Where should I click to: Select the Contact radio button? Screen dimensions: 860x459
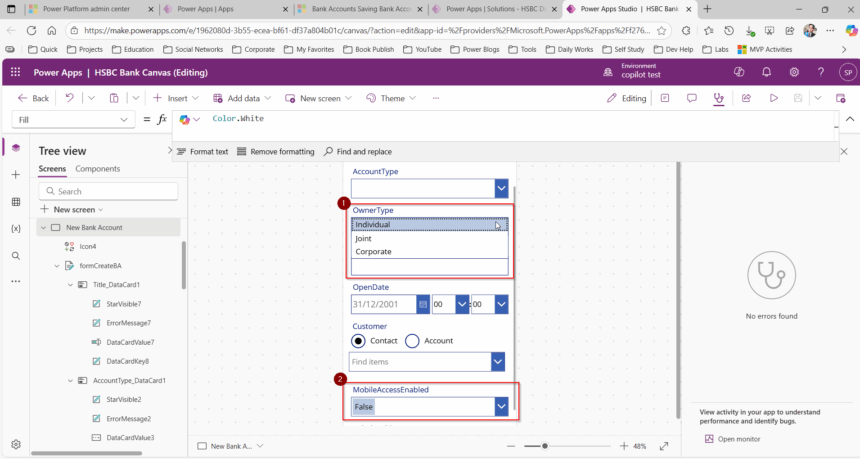[360, 341]
